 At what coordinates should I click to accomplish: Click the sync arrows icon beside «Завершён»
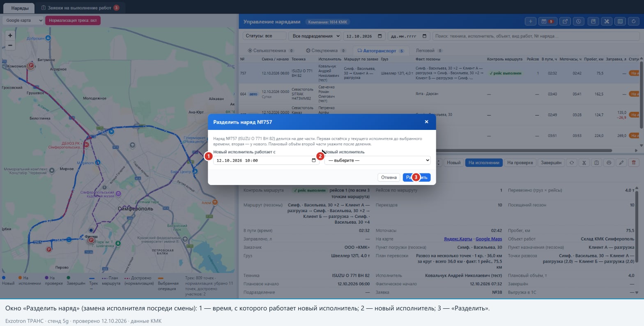coord(571,163)
